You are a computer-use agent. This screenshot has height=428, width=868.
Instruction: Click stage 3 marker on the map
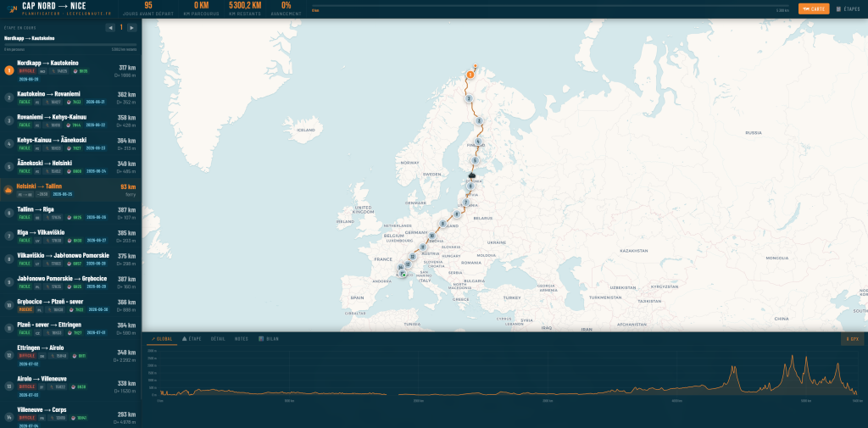tap(478, 120)
